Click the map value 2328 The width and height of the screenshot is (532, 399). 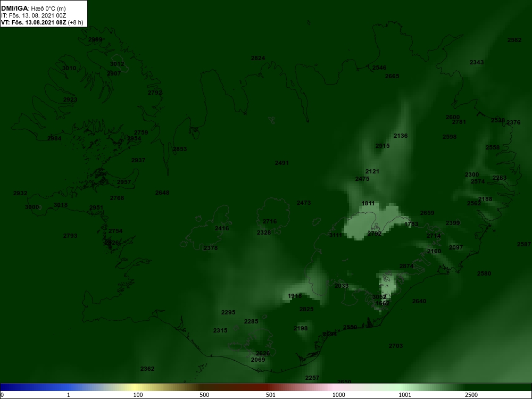(x=264, y=232)
